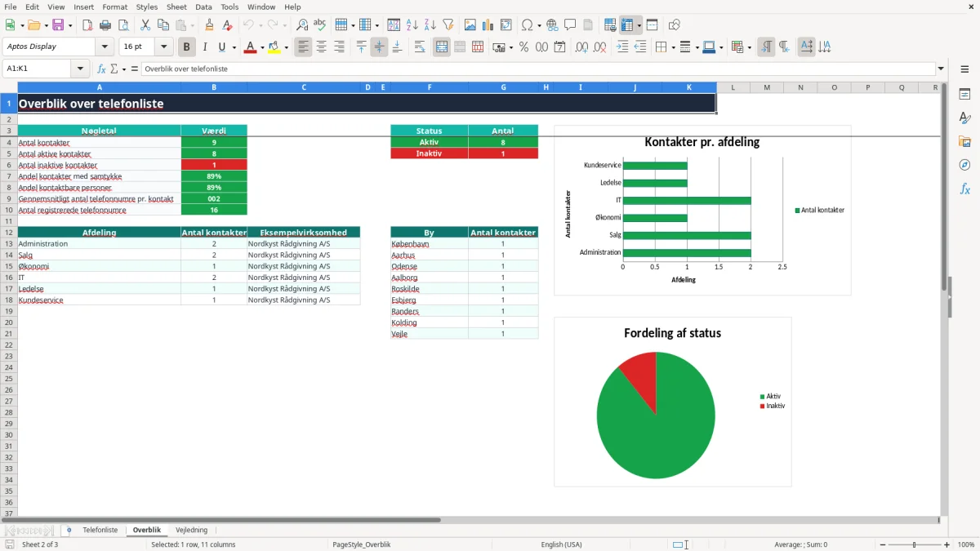Click the Spelling check icon
Viewport: 980px width, 551px height.
[320, 25]
